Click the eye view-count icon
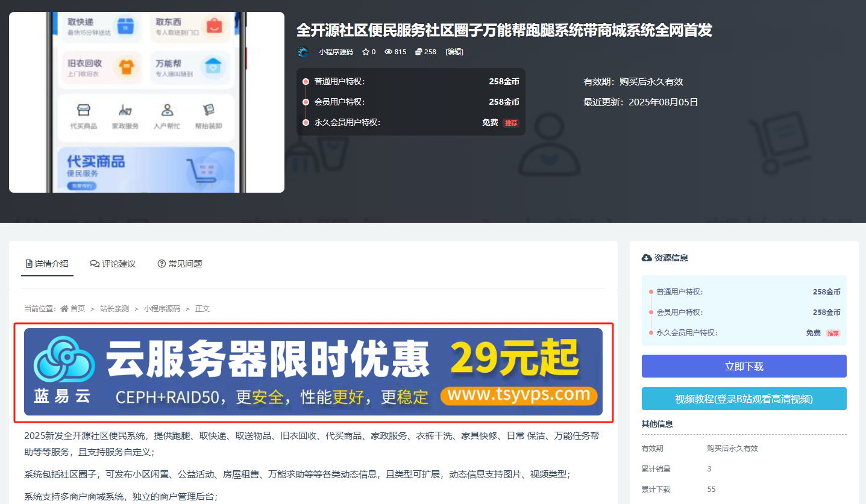 pyautogui.click(x=389, y=52)
